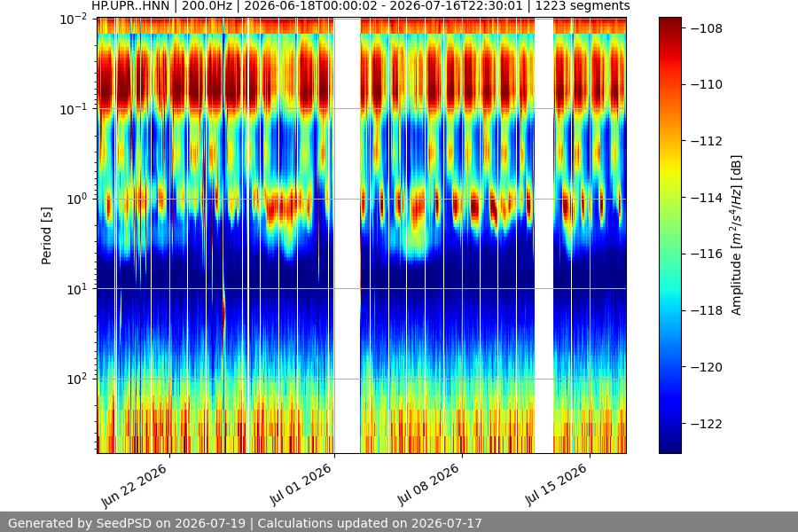Select the 'Jul 01 2026' x-axis date label

301,485
